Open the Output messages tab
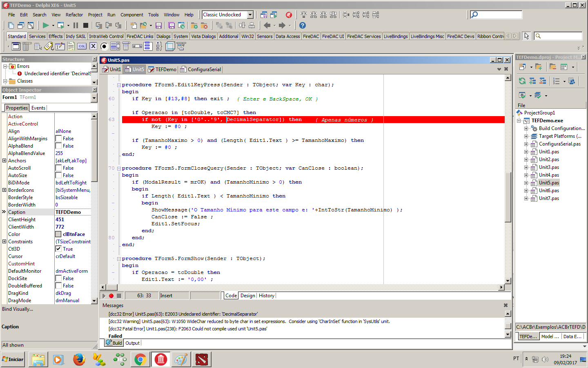Image resolution: width=588 pixels, height=368 pixels. (x=132, y=343)
